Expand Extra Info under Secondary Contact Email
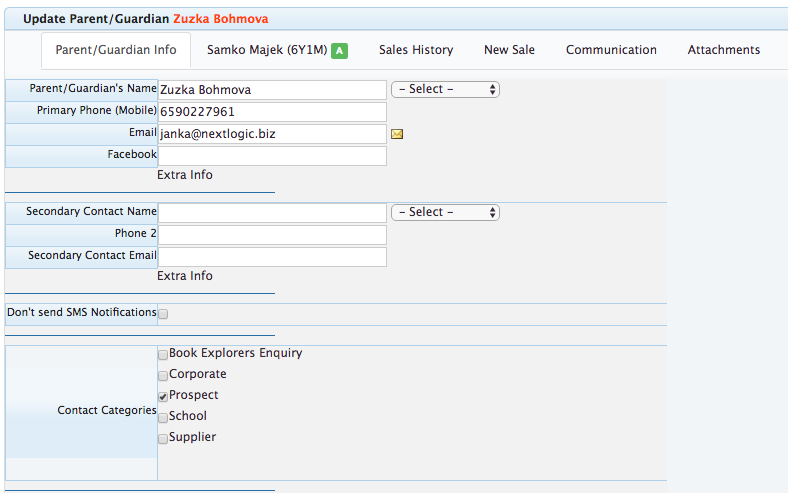Screen dimensions: 788x493 (x=185, y=276)
